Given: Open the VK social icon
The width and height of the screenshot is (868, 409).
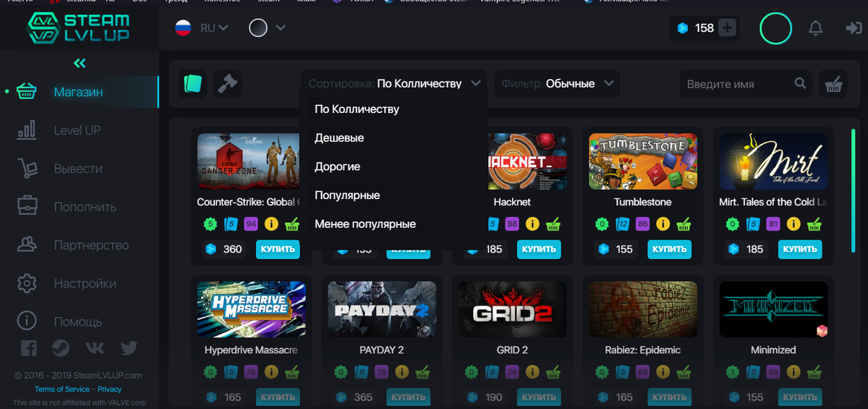Looking at the screenshot, I should (x=95, y=348).
